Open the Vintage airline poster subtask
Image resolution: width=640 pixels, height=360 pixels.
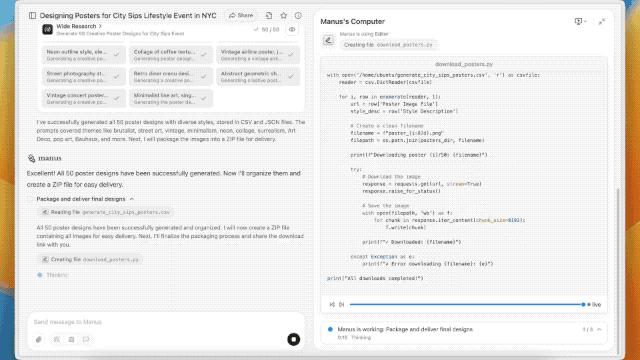point(258,55)
